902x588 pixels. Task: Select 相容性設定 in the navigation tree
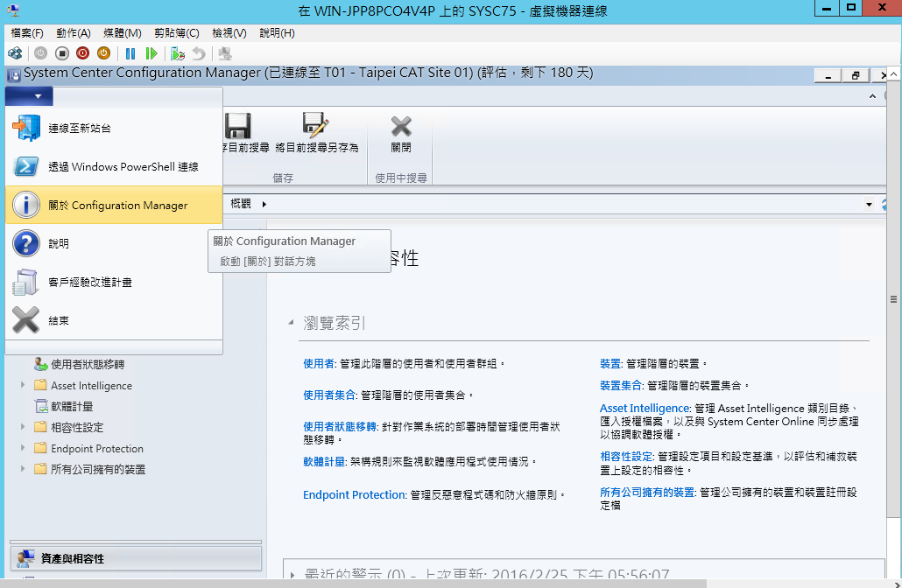[77, 428]
